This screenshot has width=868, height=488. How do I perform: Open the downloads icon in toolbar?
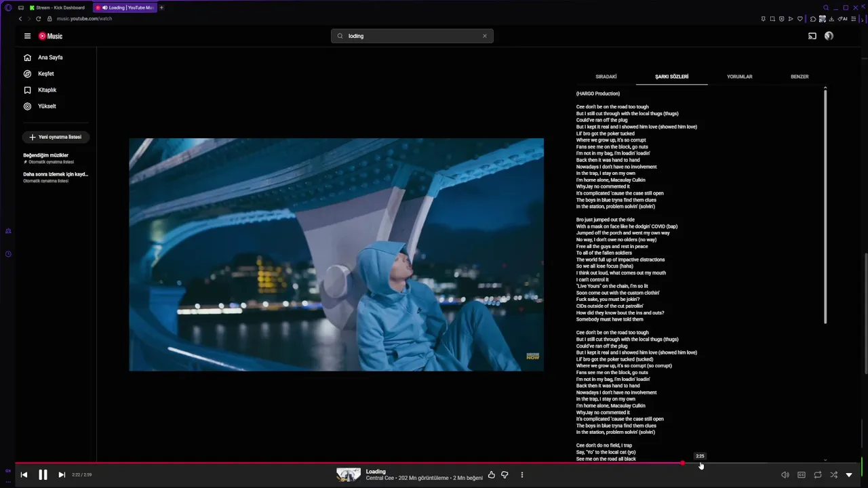[x=832, y=18]
